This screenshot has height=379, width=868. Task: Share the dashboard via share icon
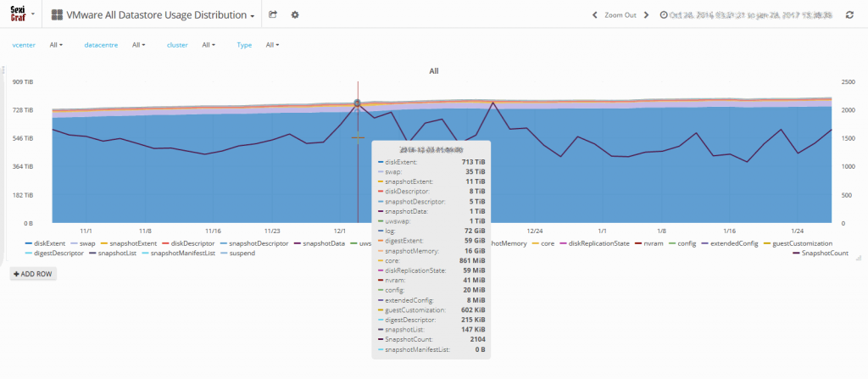point(273,15)
